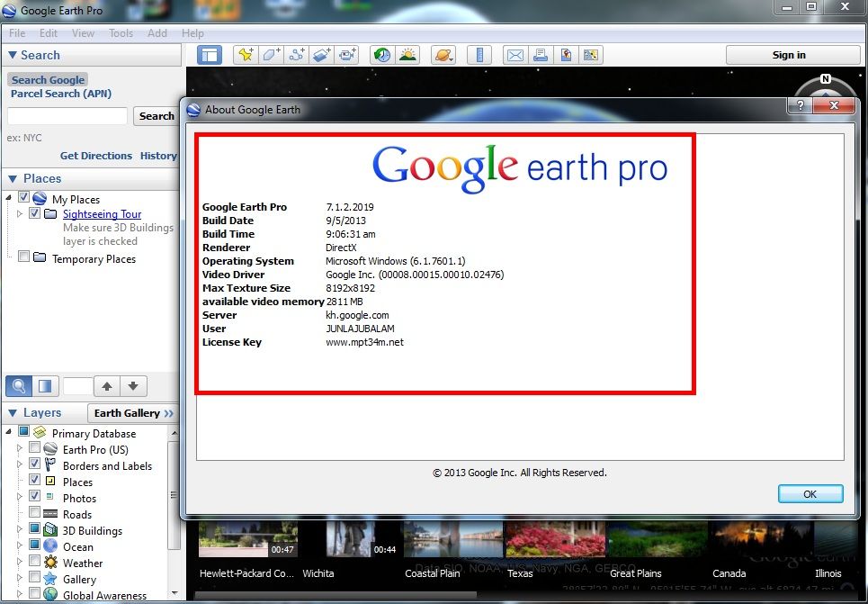Click the Email envelope icon
The height and width of the screenshot is (604, 868).
[x=515, y=55]
